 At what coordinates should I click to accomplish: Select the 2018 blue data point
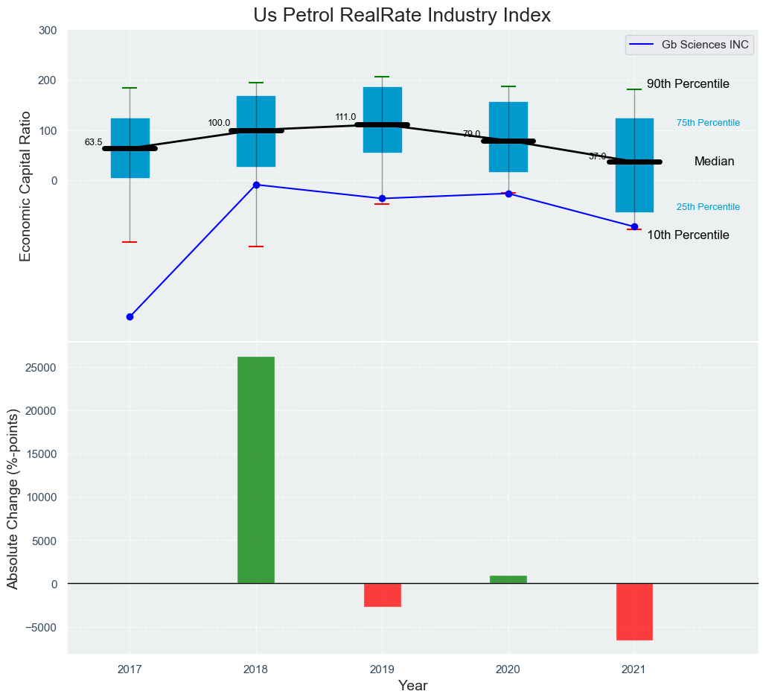[x=256, y=185]
